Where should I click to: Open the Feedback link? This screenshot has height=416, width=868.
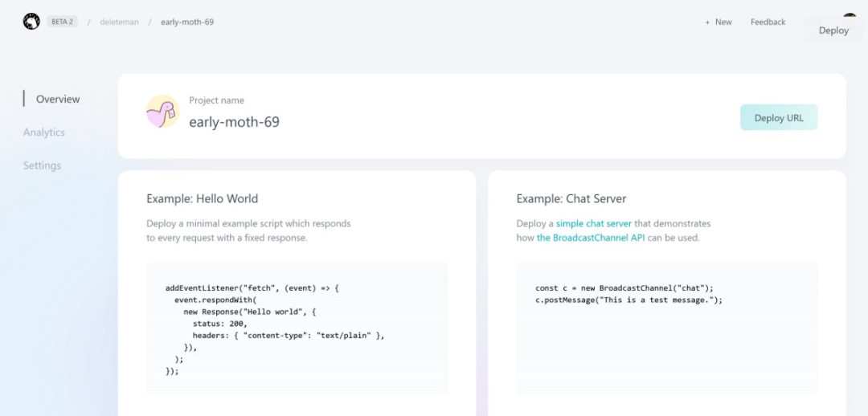pos(768,22)
